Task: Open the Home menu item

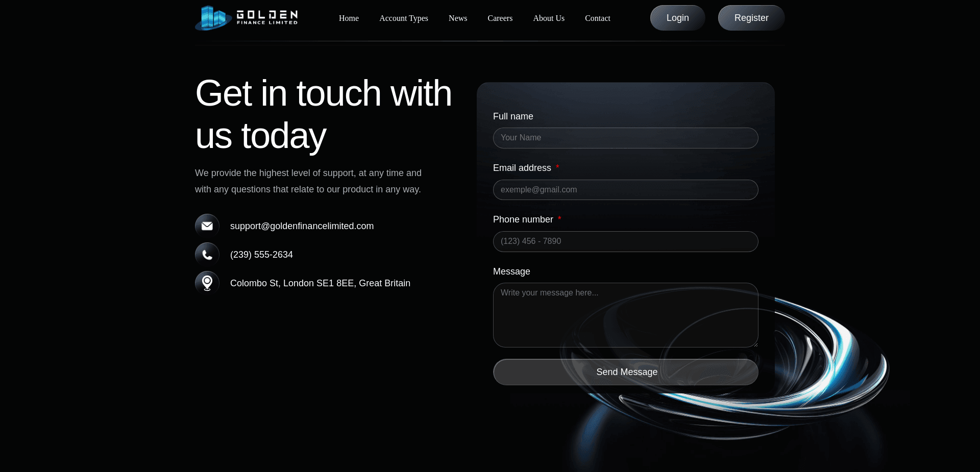Action: coord(349,18)
